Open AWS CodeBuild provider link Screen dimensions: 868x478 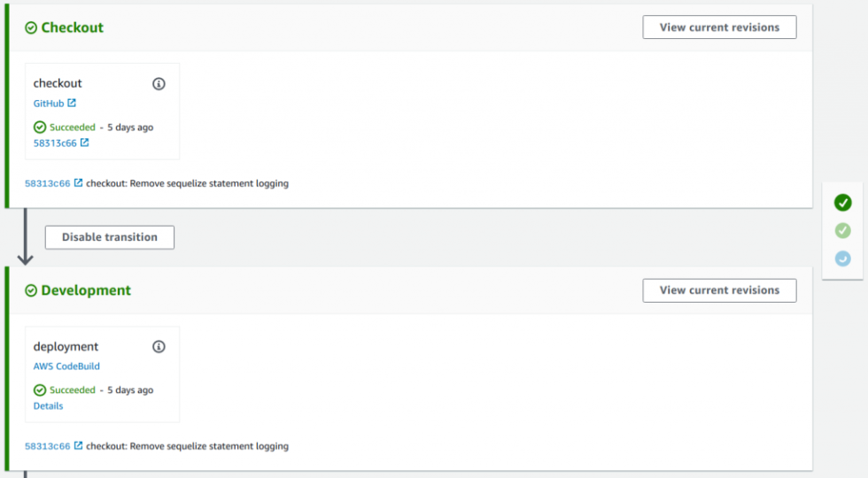pyautogui.click(x=66, y=366)
